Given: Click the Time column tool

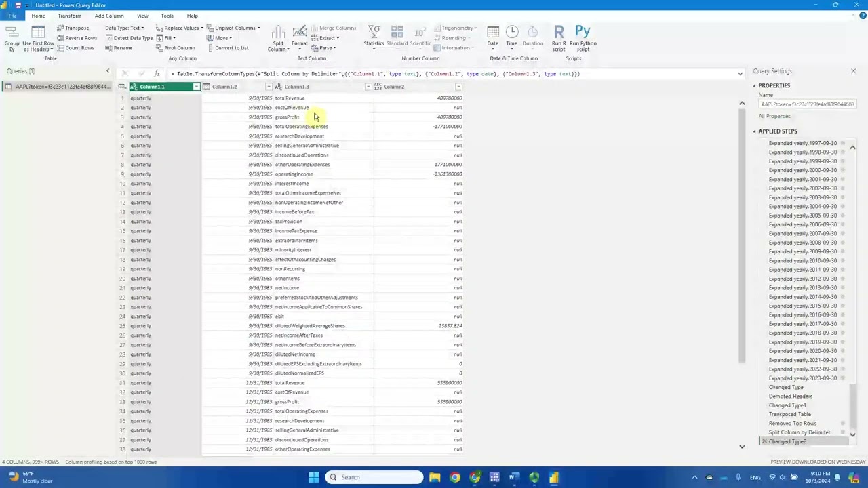Looking at the screenshot, I should 512,37.
